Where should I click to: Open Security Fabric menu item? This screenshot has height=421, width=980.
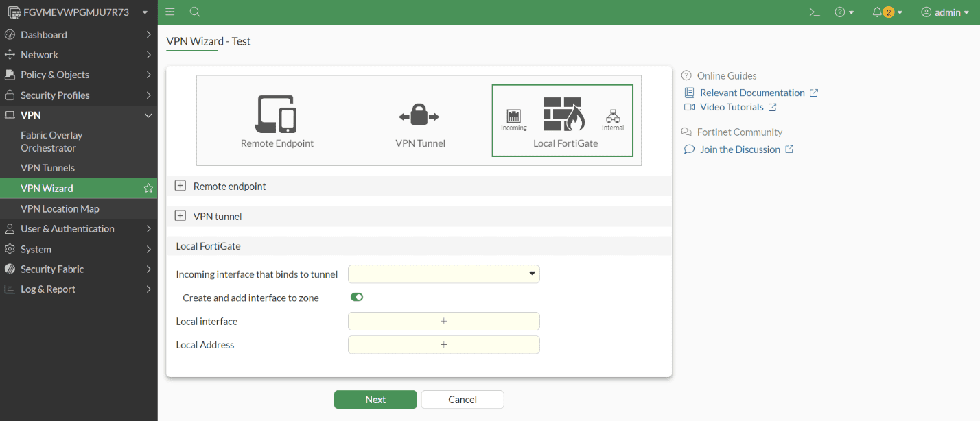[79, 269]
